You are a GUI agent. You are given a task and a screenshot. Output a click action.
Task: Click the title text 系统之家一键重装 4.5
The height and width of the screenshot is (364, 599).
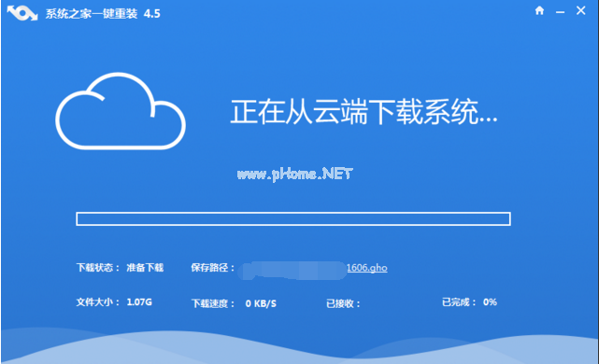click(x=103, y=14)
